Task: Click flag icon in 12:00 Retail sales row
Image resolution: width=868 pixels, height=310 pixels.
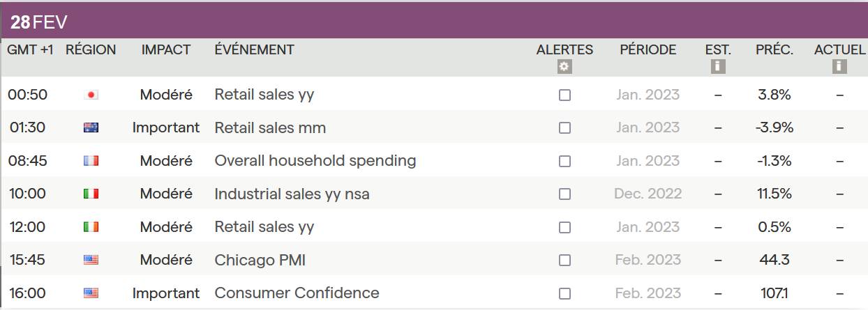Action: [91, 227]
